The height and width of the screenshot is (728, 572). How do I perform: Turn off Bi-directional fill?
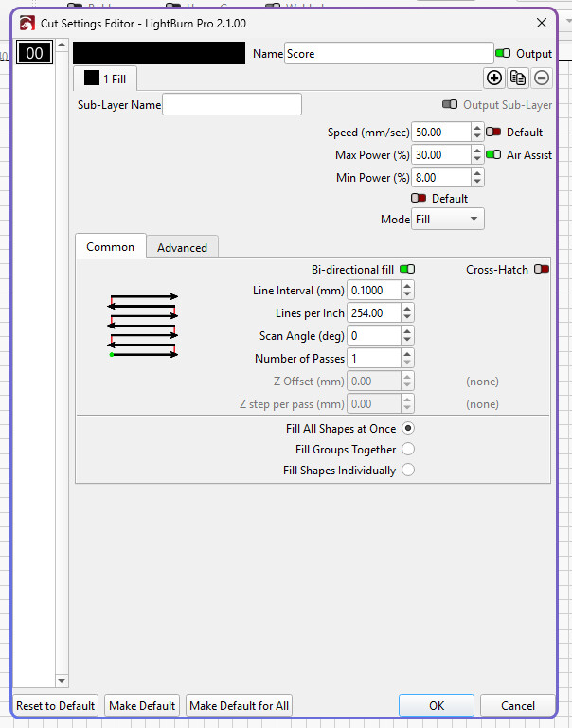click(x=407, y=269)
